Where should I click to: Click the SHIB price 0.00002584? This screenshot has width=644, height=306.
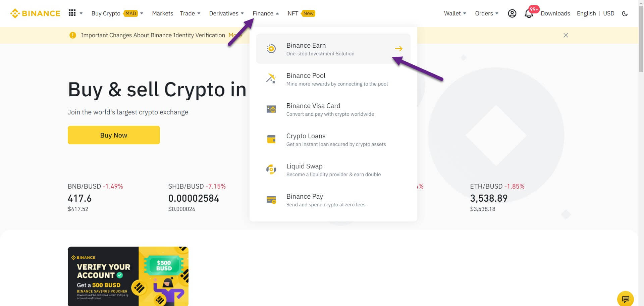[194, 198]
